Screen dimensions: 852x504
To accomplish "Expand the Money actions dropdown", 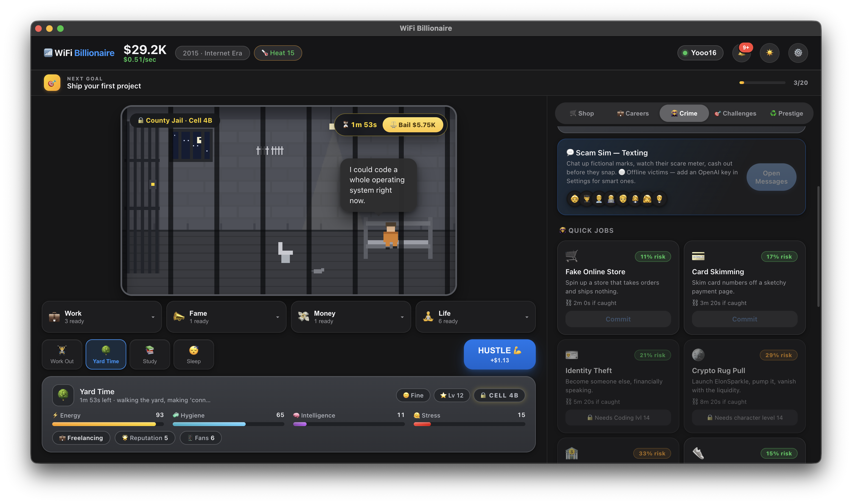I will pyautogui.click(x=351, y=317).
